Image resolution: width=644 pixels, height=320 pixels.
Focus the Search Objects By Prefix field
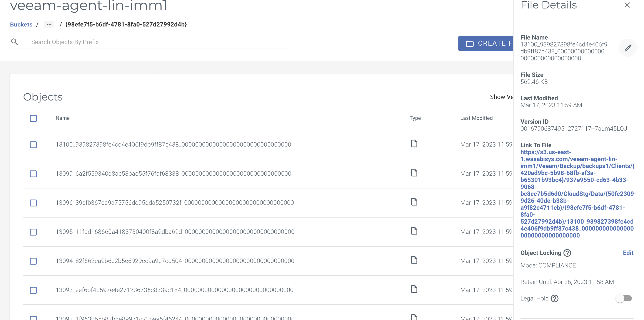[160, 42]
